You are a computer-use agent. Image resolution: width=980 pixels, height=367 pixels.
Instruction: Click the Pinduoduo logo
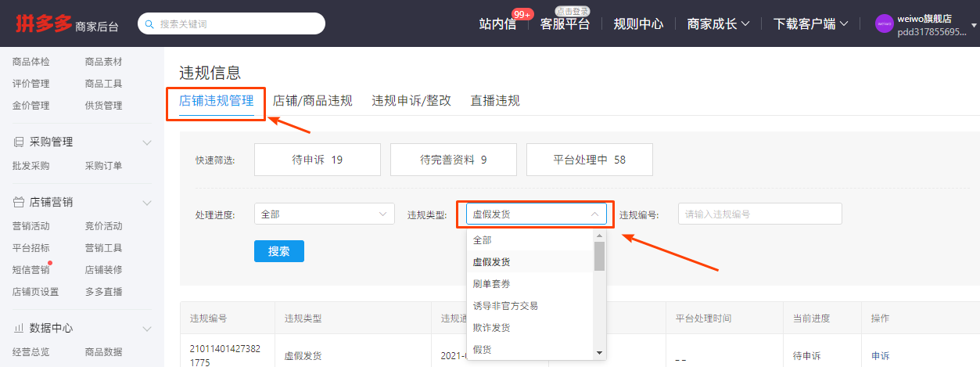tap(44, 23)
